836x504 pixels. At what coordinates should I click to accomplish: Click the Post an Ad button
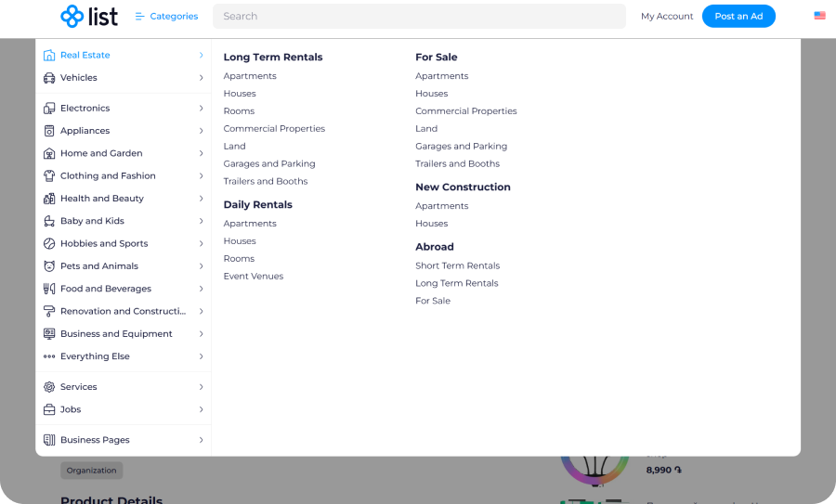pos(738,16)
